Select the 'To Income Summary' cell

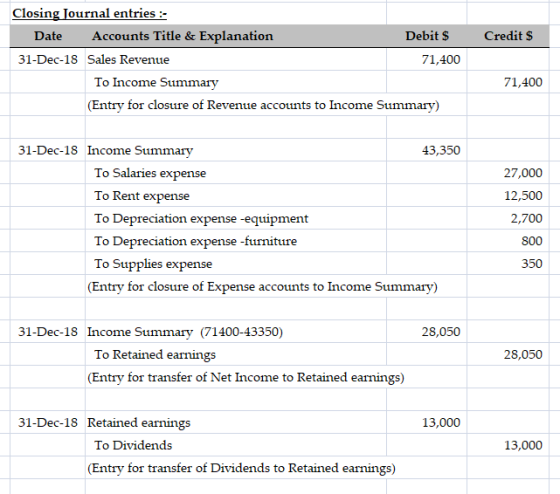pyautogui.click(x=156, y=82)
